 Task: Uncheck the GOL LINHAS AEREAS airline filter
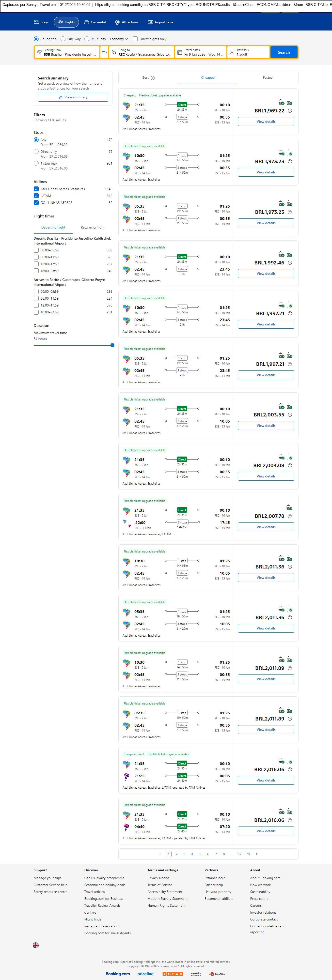tap(36, 203)
